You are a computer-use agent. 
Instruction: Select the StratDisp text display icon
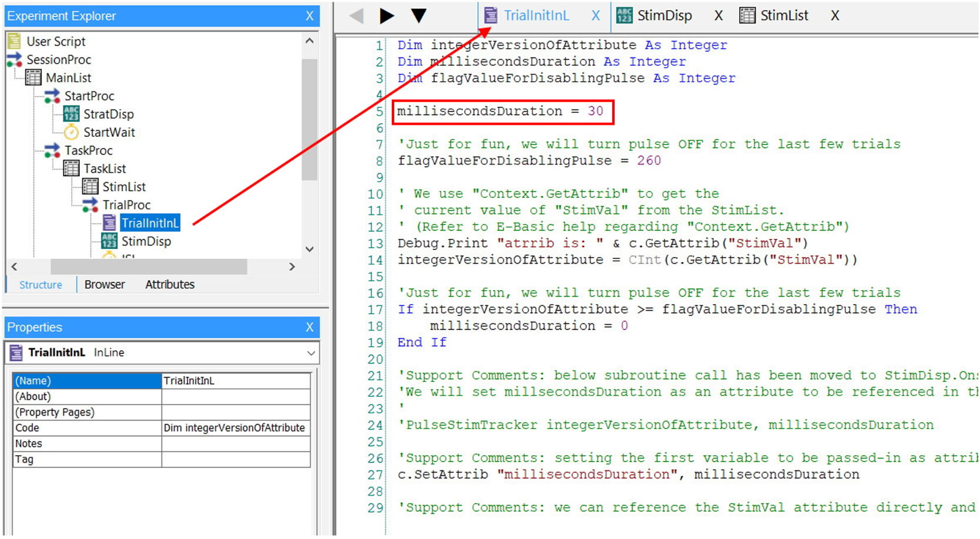[71, 114]
